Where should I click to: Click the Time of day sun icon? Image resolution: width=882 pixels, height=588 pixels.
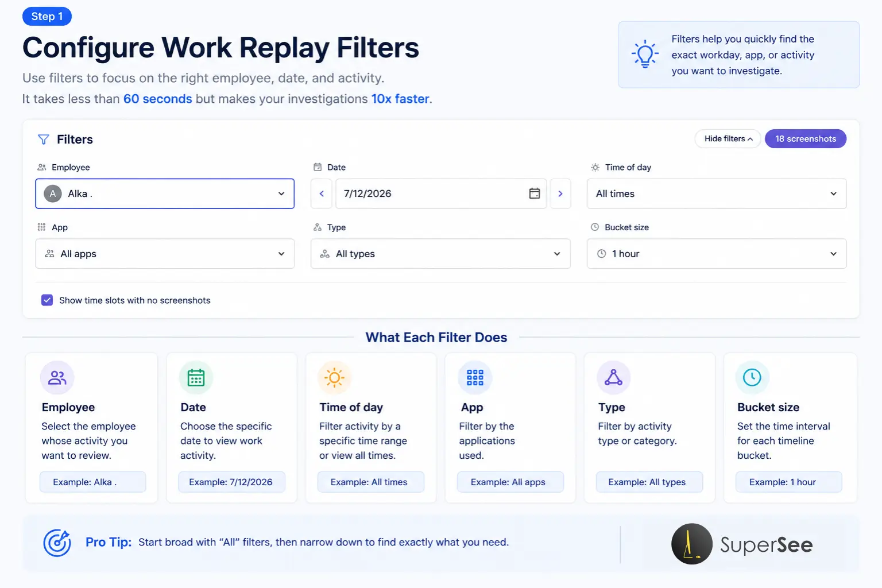[x=595, y=167]
